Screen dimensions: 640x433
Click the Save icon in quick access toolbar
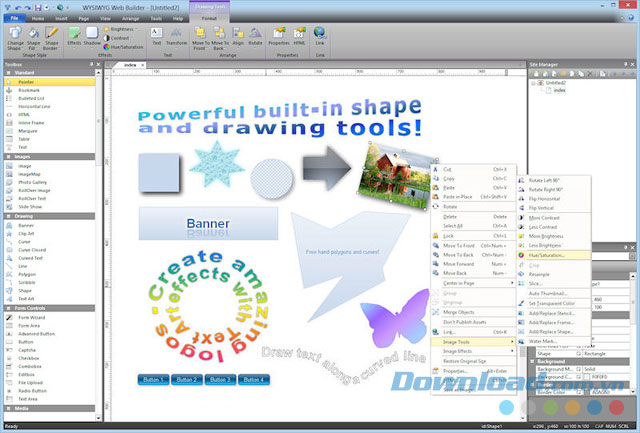[38, 7]
